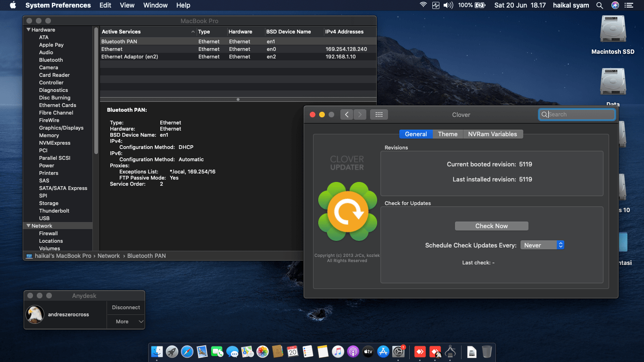Open the Help menu

(183, 5)
